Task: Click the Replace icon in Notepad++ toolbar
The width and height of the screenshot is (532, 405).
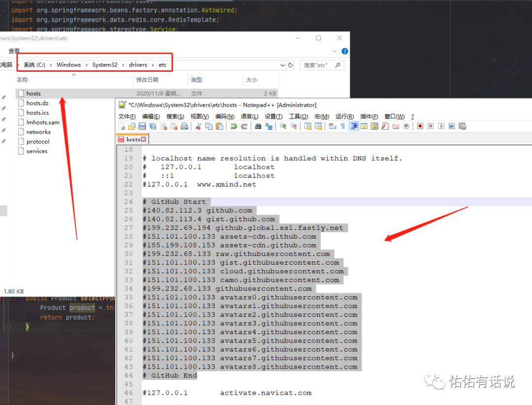Action: (269, 126)
